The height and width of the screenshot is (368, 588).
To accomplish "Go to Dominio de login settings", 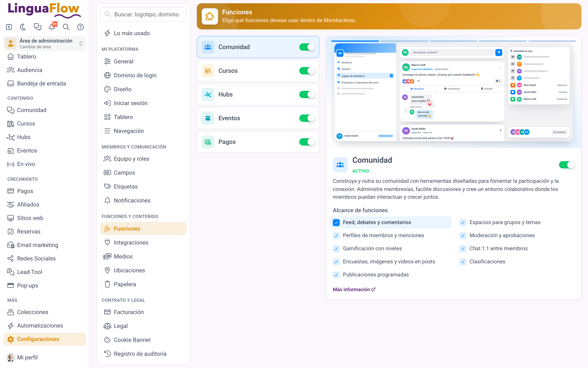I will point(143,75).
